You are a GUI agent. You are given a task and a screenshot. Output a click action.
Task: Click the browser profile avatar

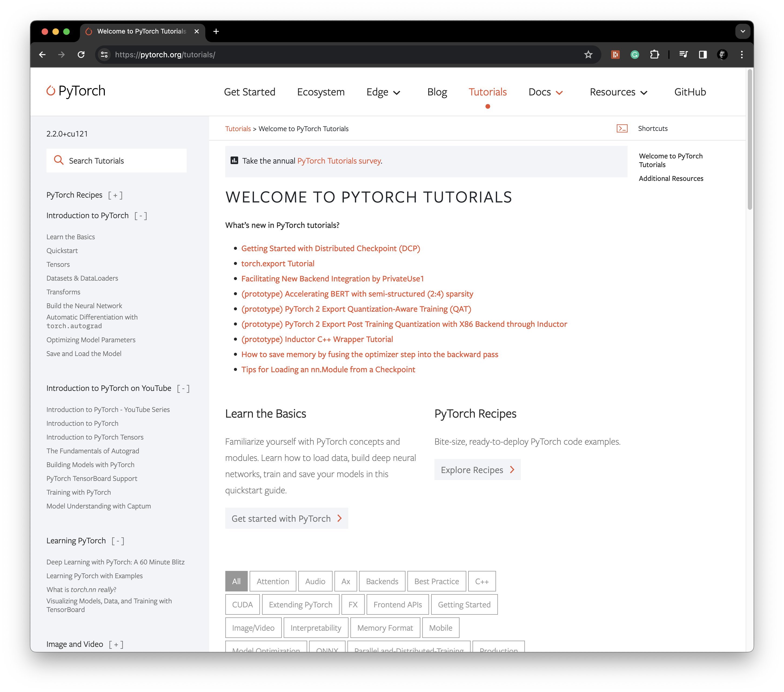click(722, 55)
